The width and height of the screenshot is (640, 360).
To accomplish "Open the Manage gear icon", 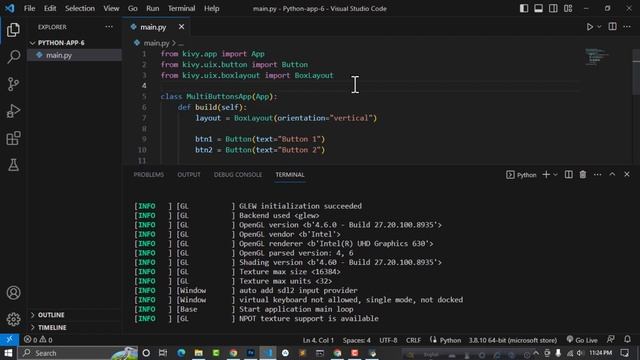I will (13, 319).
